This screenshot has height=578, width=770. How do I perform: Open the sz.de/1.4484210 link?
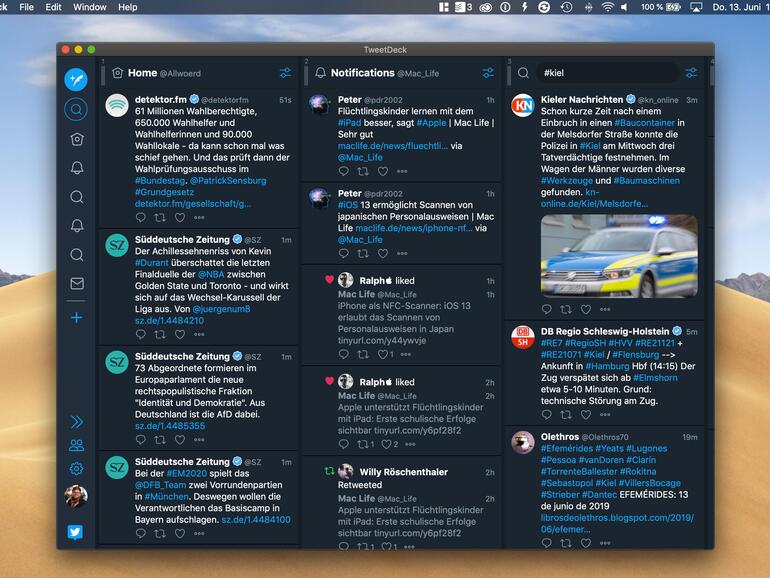click(169, 321)
